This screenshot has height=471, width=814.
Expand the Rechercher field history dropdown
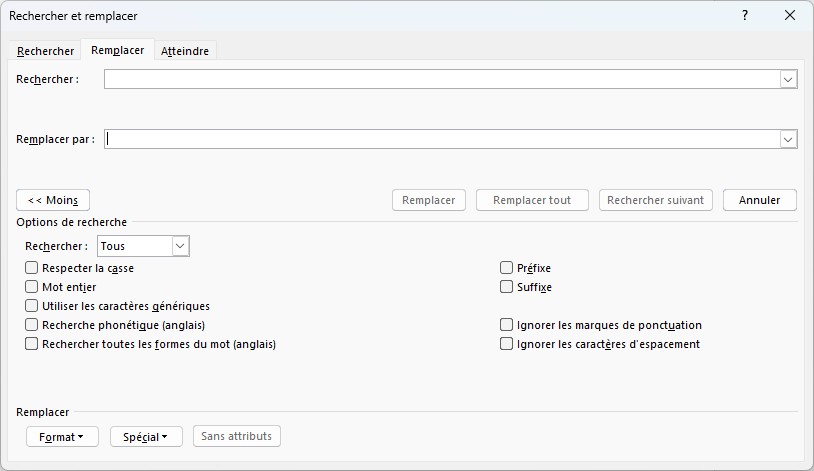pyautogui.click(x=788, y=79)
